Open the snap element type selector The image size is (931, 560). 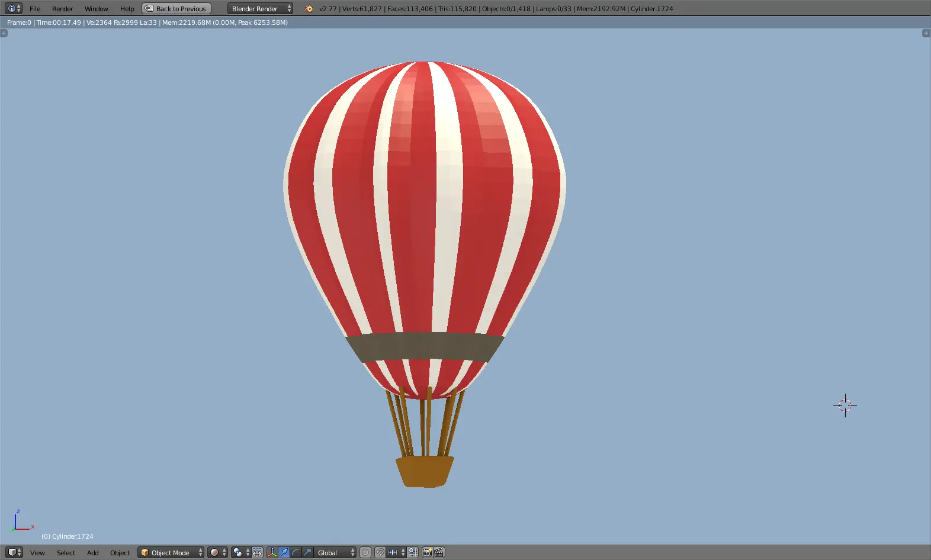(x=396, y=552)
